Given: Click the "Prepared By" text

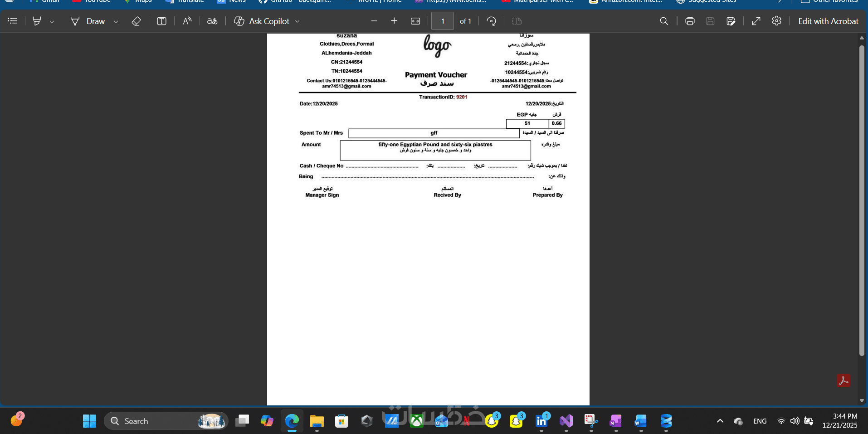Looking at the screenshot, I should (x=547, y=195).
